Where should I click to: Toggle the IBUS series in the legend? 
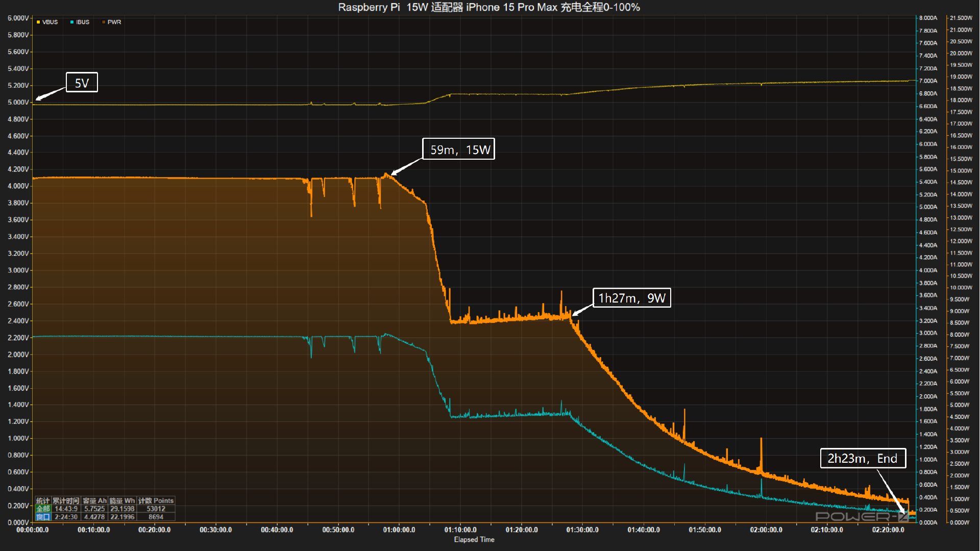pyautogui.click(x=80, y=22)
